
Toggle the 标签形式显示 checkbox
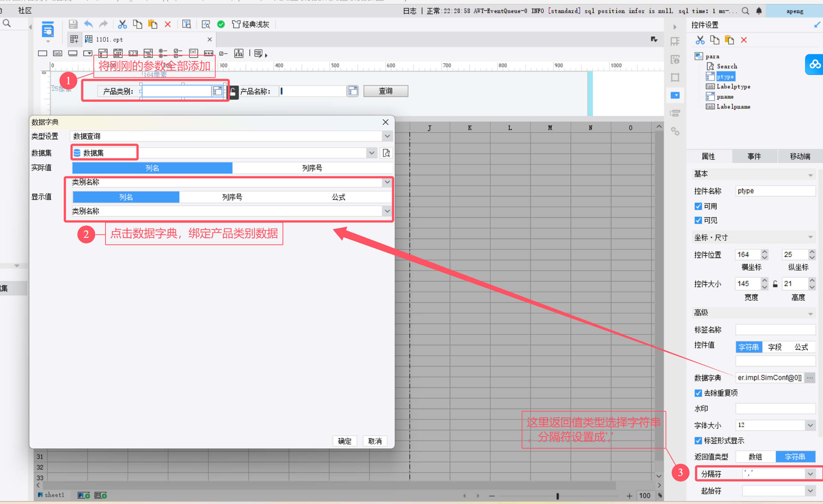click(698, 441)
